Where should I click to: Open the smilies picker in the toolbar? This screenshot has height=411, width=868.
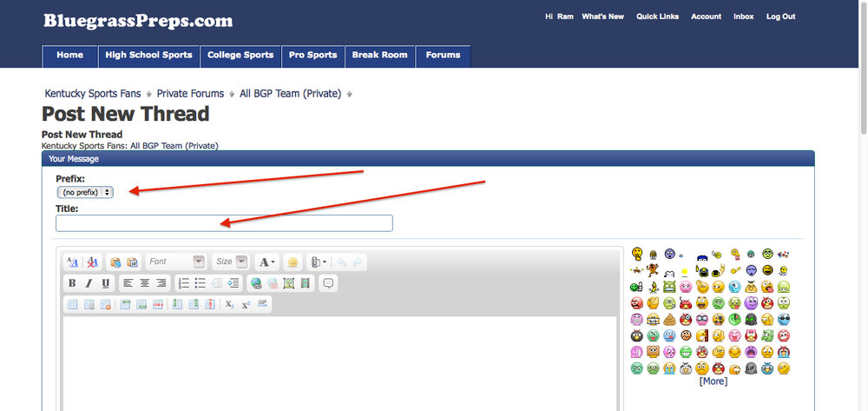click(293, 262)
